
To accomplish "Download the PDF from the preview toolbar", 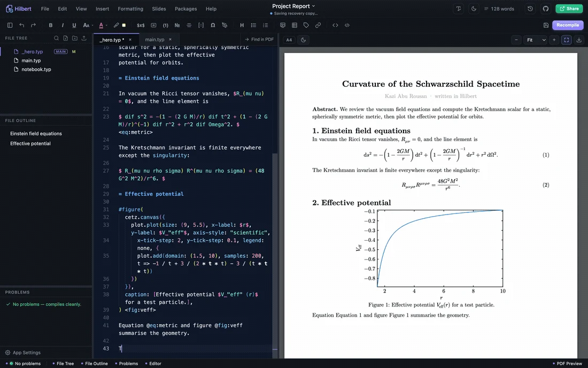I will pos(579,40).
